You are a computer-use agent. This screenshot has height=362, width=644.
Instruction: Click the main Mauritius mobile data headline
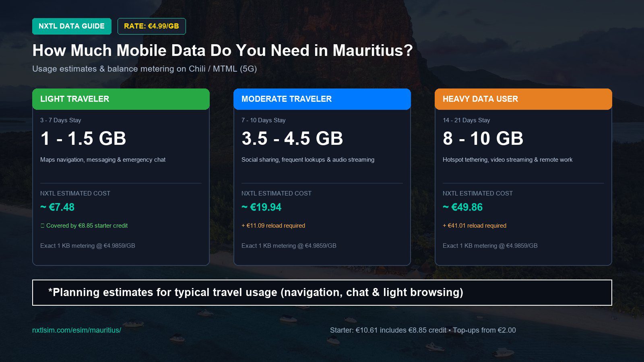pyautogui.click(x=223, y=50)
